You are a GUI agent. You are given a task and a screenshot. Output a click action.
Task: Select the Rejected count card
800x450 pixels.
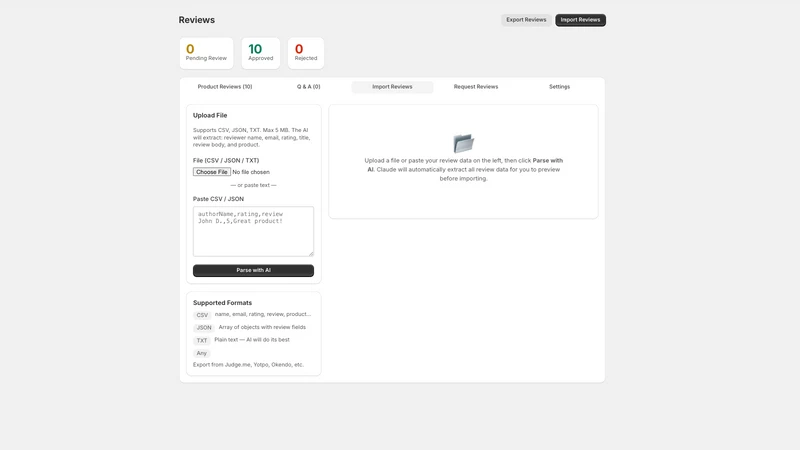coord(306,53)
